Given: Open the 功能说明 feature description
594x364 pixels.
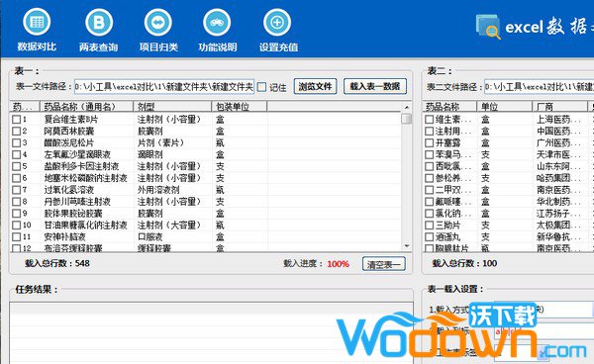Looking at the screenshot, I should tap(218, 31).
